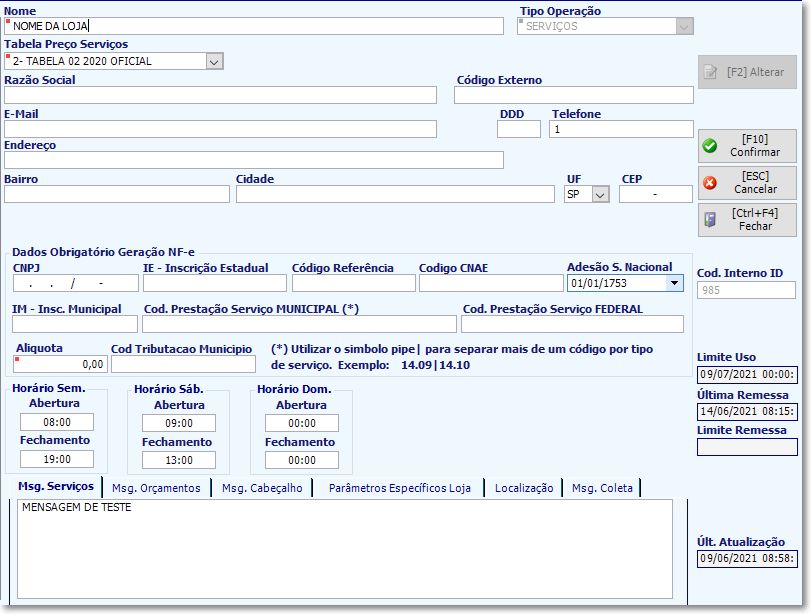Image resolution: width=811 pixels, height=614 pixels.
Task: Click the Saturday Fechamento time 13:00
Action: point(179,460)
